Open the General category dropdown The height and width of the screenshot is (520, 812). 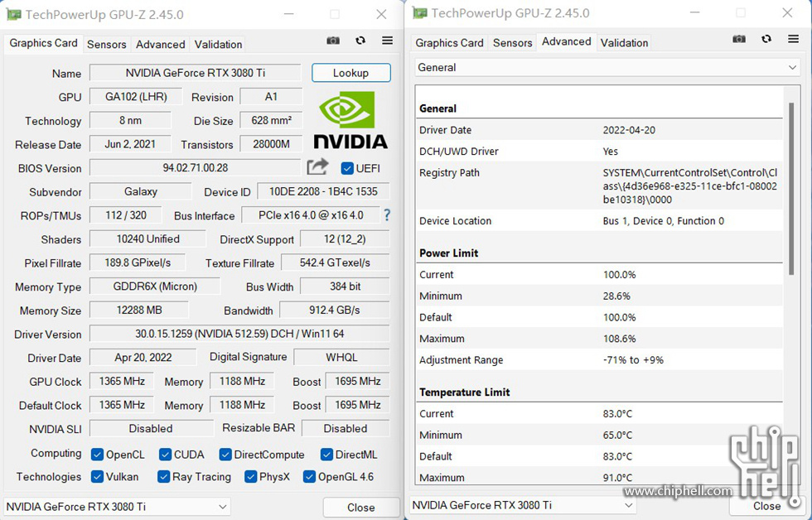click(x=607, y=67)
